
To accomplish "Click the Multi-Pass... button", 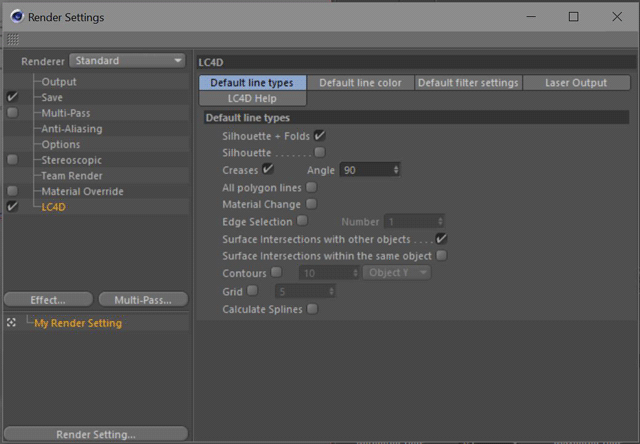I will pyautogui.click(x=143, y=300).
